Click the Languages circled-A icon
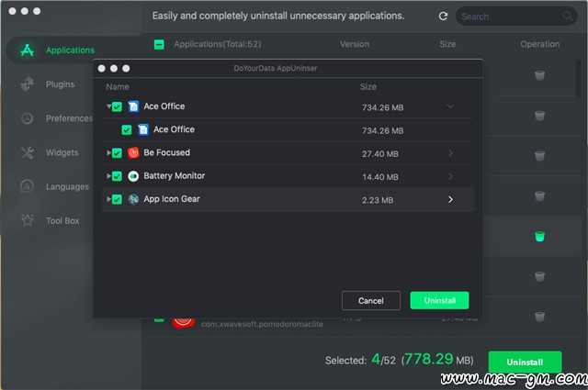 pyautogui.click(x=27, y=186)
